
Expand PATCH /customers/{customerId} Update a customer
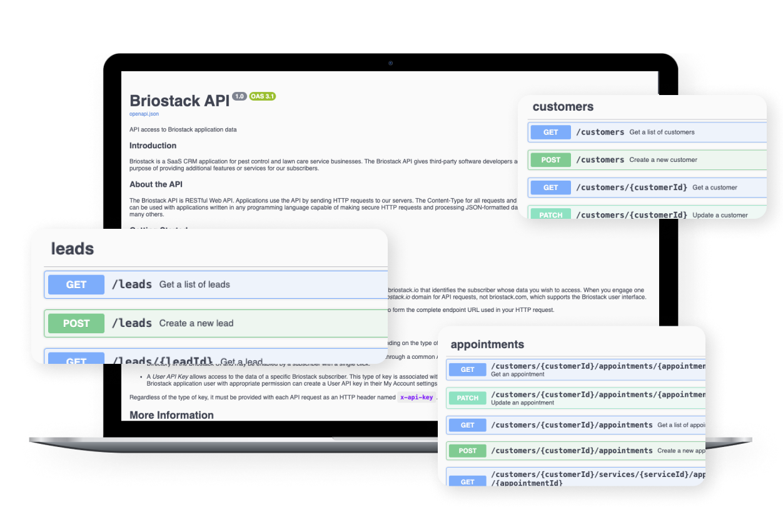pos(647,213)
